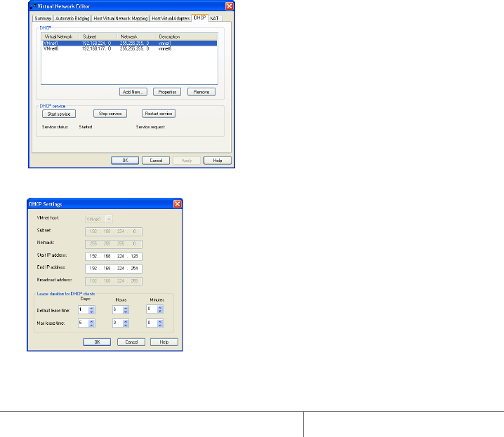This screenshot has height=437, width=504.
Task: Click the Default lease time Minutes field
Action: (x=152, y=309)
